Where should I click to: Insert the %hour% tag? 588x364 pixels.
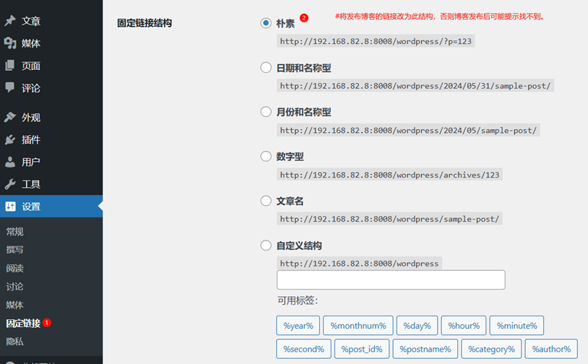[x=464, y=326]
